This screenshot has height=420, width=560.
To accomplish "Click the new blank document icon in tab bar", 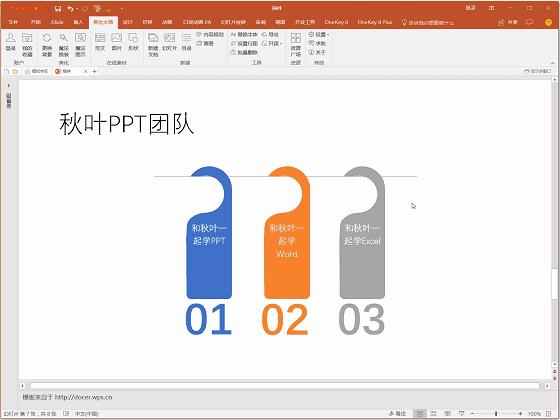I will pos(6,71).
